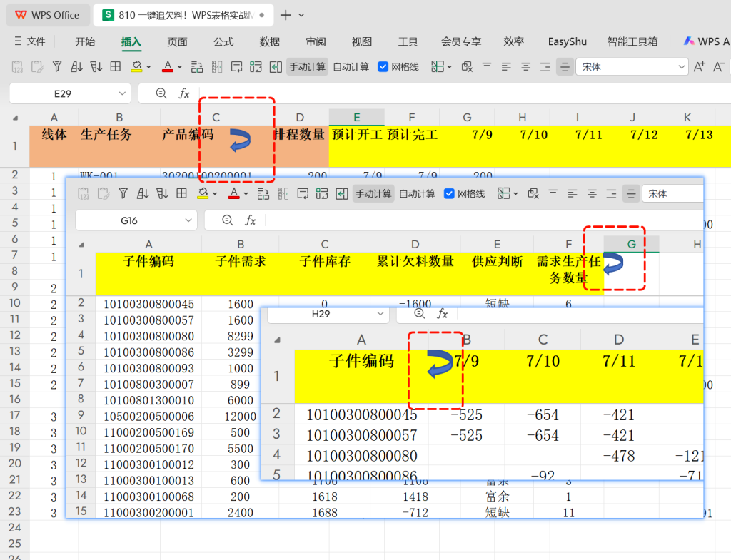Apply red font color in main toolbar

click(168, 66)
